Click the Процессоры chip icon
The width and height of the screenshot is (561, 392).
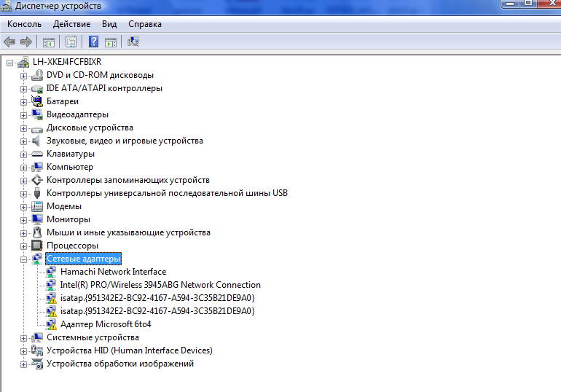click(37, 246)
